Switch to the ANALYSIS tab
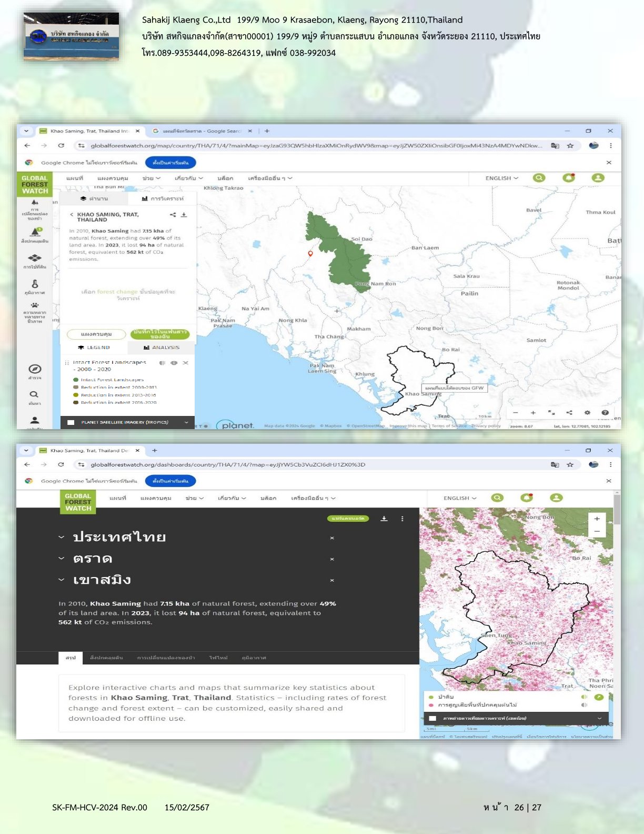 click(x=162, y=347)
